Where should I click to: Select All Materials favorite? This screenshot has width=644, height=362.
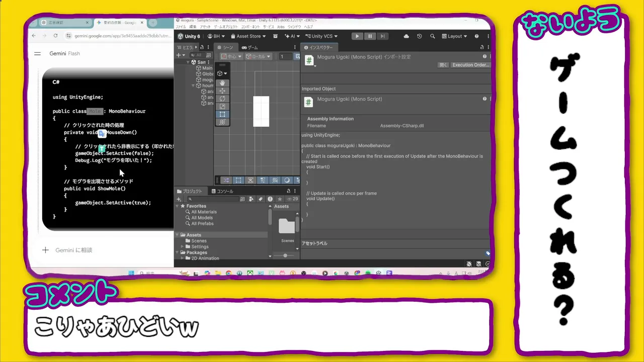tap(201, 212)
